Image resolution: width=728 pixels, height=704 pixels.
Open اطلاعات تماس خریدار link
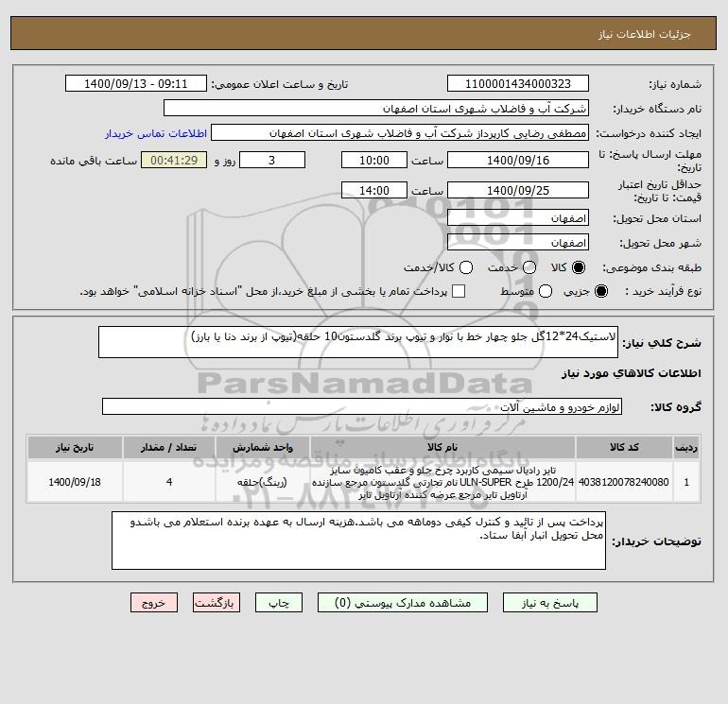[156, 133]
